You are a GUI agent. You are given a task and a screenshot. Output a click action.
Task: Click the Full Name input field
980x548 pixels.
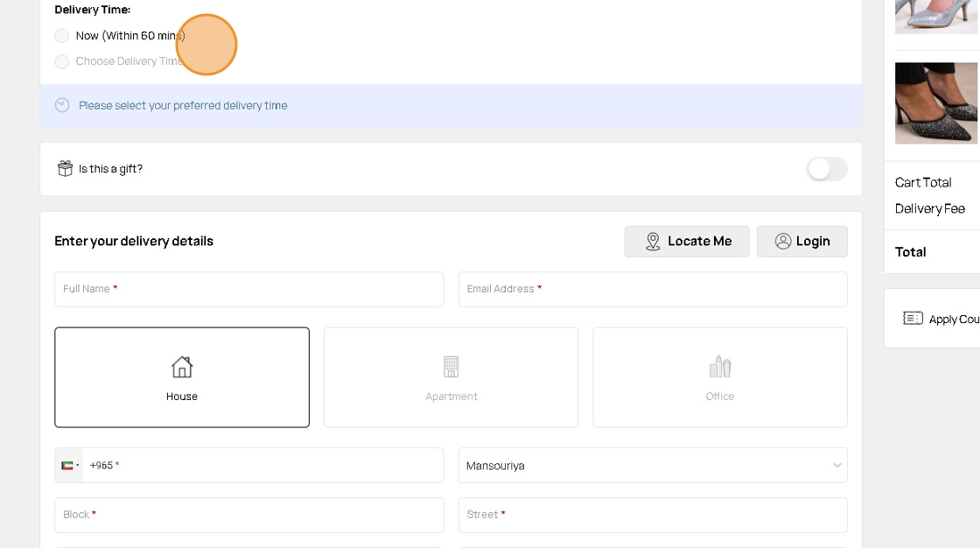[249, 289]
